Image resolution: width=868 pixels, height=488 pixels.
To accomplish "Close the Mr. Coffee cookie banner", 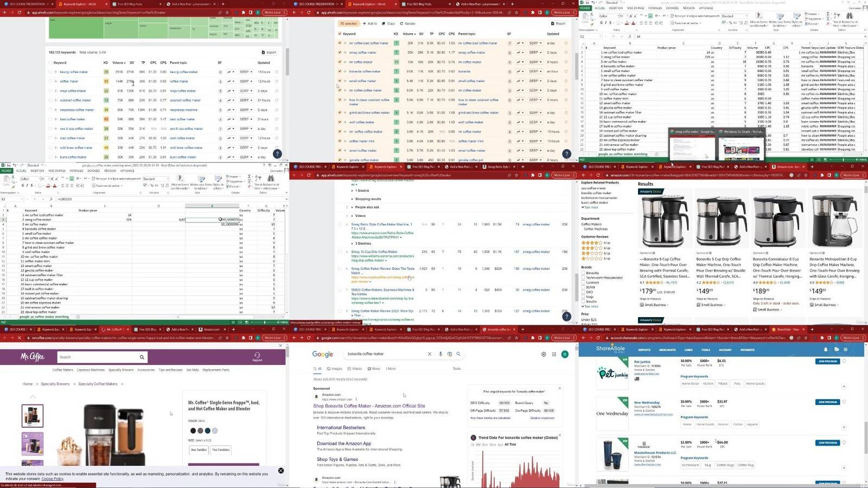I will tap(281, 471).
